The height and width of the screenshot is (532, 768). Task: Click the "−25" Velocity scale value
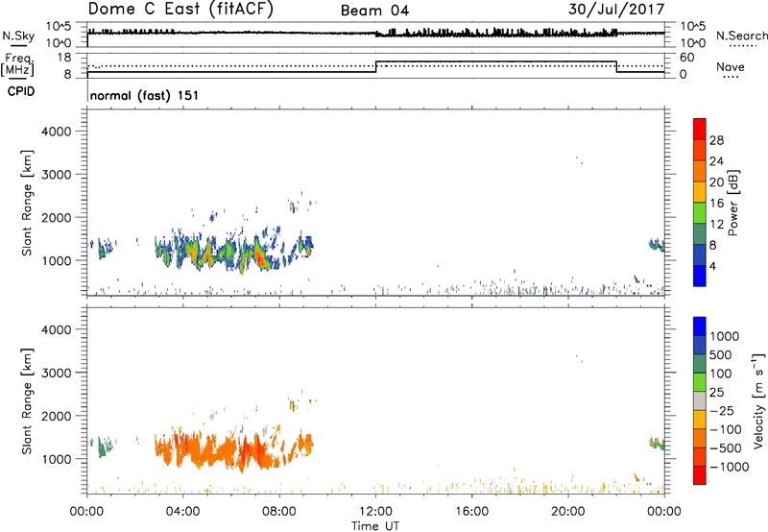[722, 410]
